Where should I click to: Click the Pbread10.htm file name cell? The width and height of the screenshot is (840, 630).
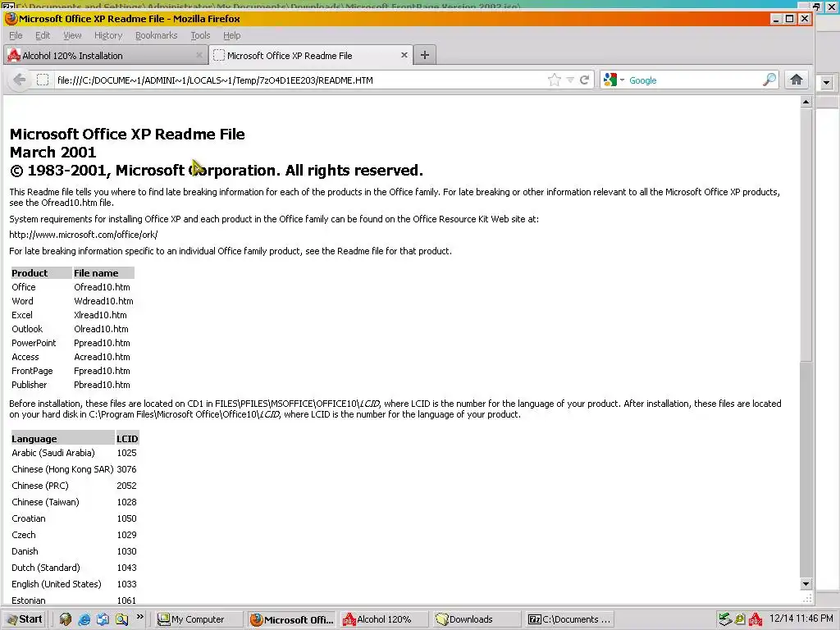pos(102,385)
